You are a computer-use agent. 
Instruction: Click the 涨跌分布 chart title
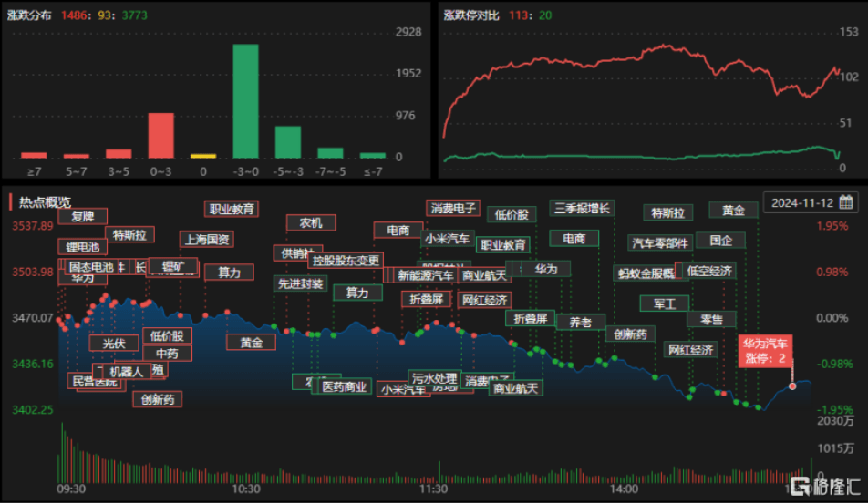click(x=29, y=15)
